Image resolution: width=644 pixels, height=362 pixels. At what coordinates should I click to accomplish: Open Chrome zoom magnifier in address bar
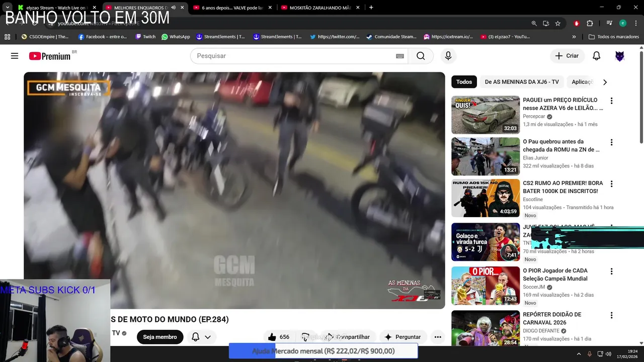click(534, 23)
